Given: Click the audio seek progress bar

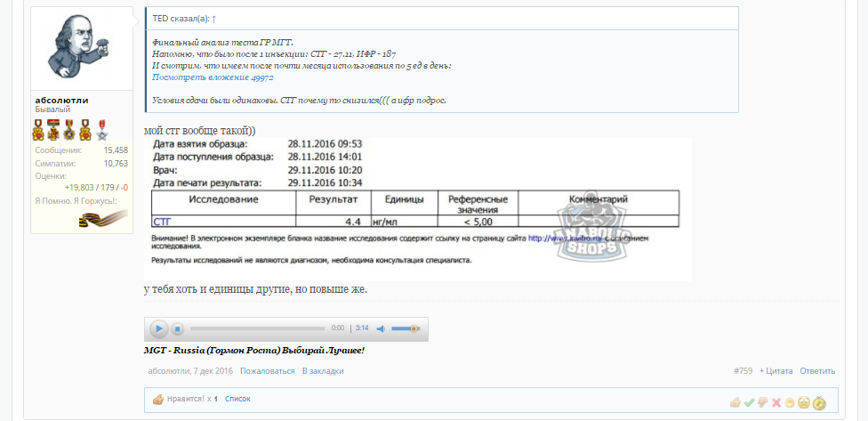Looking at the screenshot, I should click(258, 328).
